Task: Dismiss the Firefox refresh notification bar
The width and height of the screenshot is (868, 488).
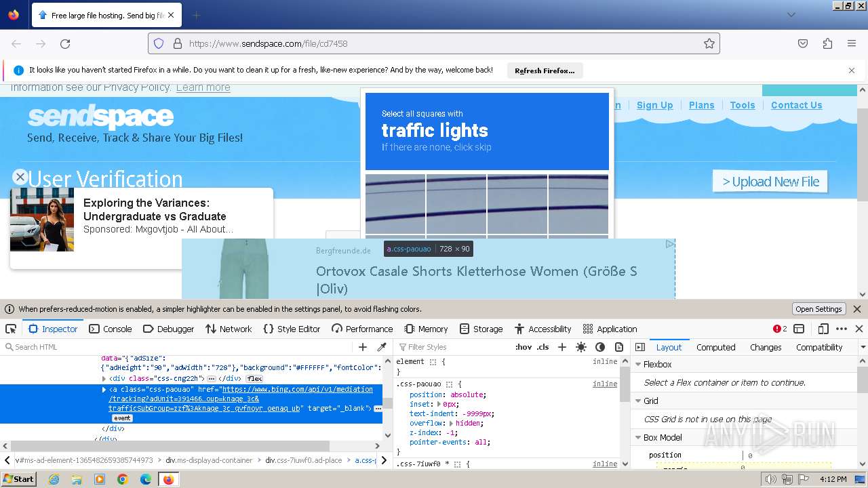Action: [x=852, y=70]
